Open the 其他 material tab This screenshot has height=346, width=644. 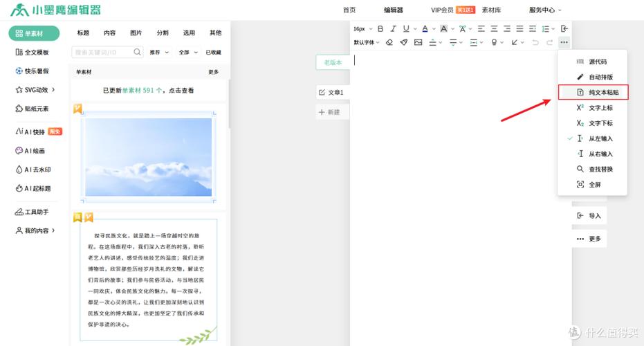(216, 33)
